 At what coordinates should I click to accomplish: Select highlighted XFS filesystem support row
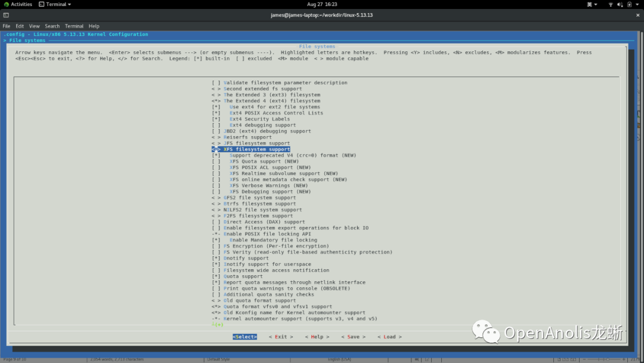[251, 149]
